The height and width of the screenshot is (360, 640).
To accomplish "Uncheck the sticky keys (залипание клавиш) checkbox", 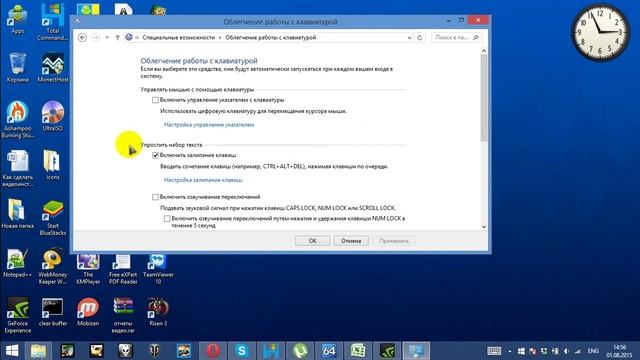I will click(155, 155).
